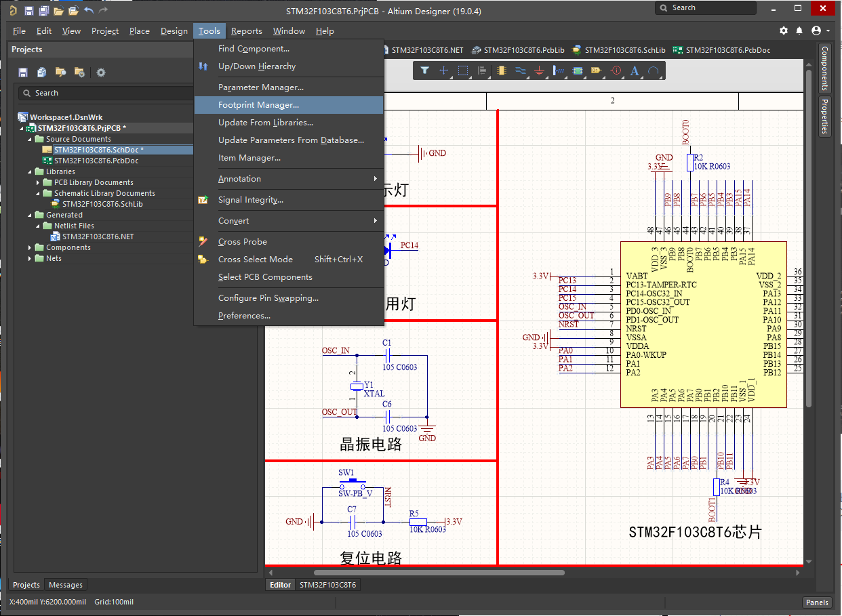Choose Update From Libraries menu item
The height and width of the screenshot is (616, 842).
(x=289, y=123)
